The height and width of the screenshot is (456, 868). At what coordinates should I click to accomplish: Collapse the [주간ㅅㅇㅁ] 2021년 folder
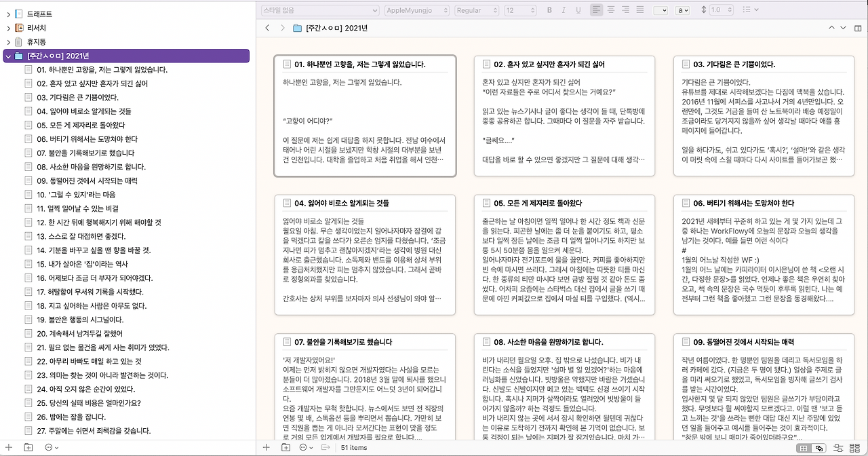pyautogui.click(x=8, y=56)
